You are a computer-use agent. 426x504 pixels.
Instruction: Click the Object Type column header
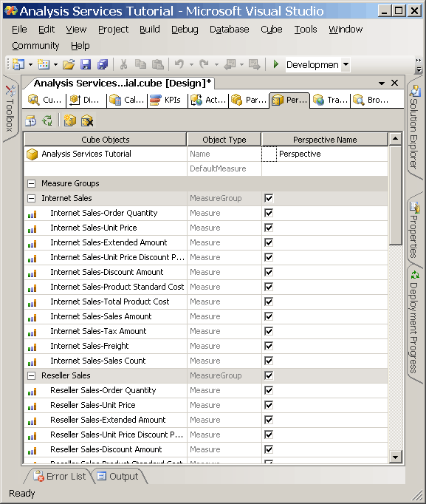[224, 140]
